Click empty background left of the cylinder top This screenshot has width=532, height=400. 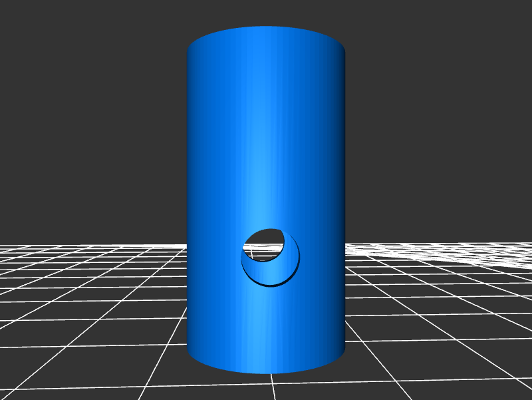coord(100,53)
